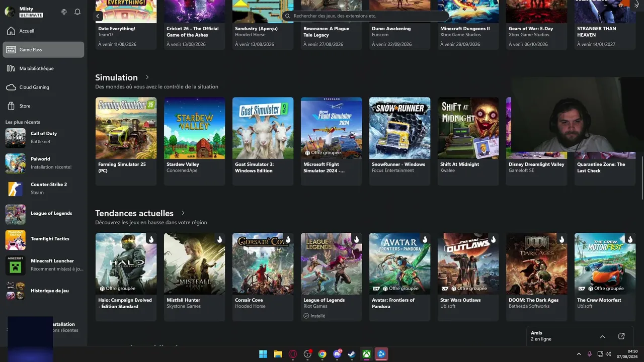Open Historique de jeu
The height and width of the screenshot is (362, 644).
(44, 291)
